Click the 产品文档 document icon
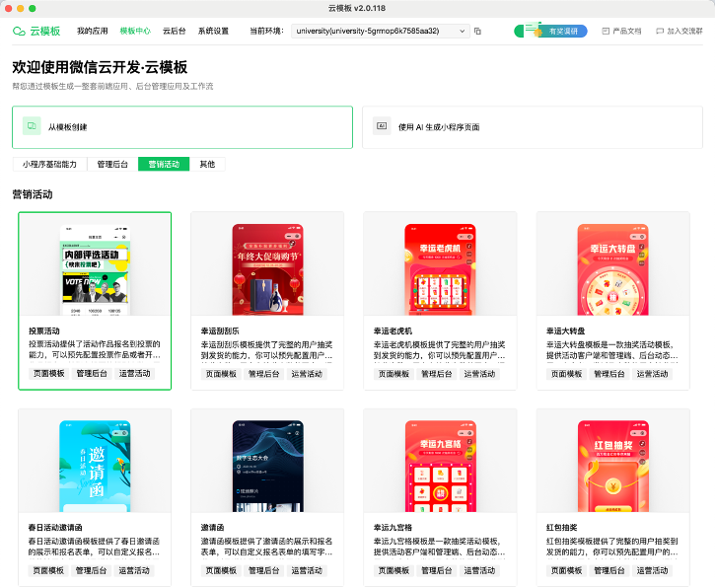This screenshot has height=588, width=716. tap(606, 31)
